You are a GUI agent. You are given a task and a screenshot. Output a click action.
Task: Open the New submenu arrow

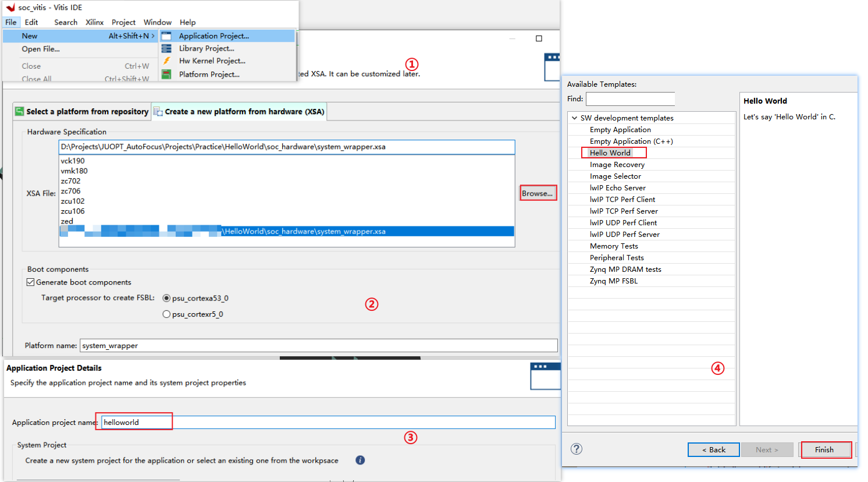coord(153,36)
